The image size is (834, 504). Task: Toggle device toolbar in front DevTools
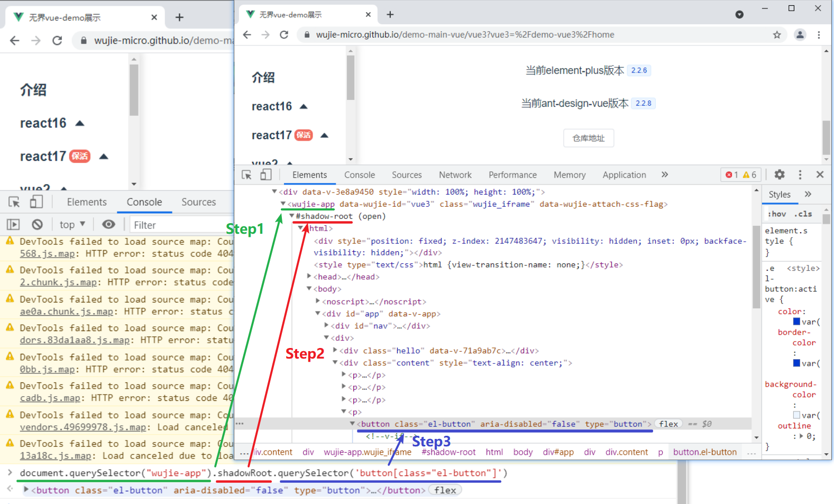tap(266, 175)
